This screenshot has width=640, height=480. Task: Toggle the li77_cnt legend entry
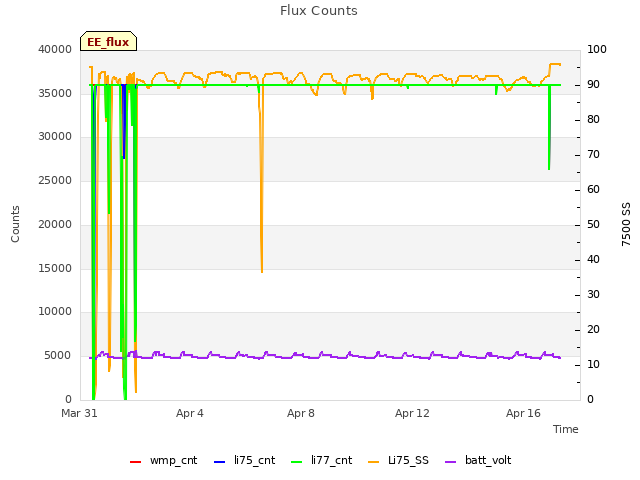pyautogui.click(x=322, y=461)
